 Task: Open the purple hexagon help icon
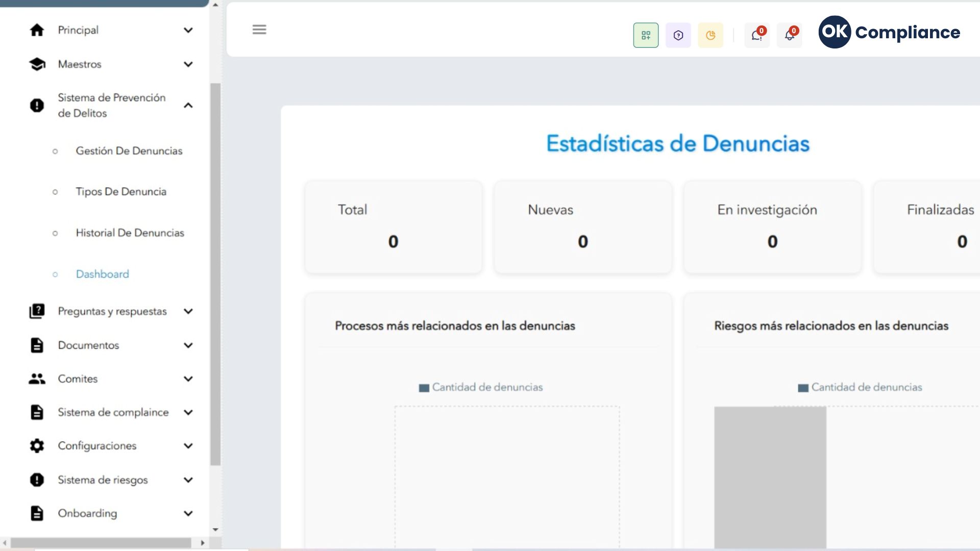click(678, 35)
